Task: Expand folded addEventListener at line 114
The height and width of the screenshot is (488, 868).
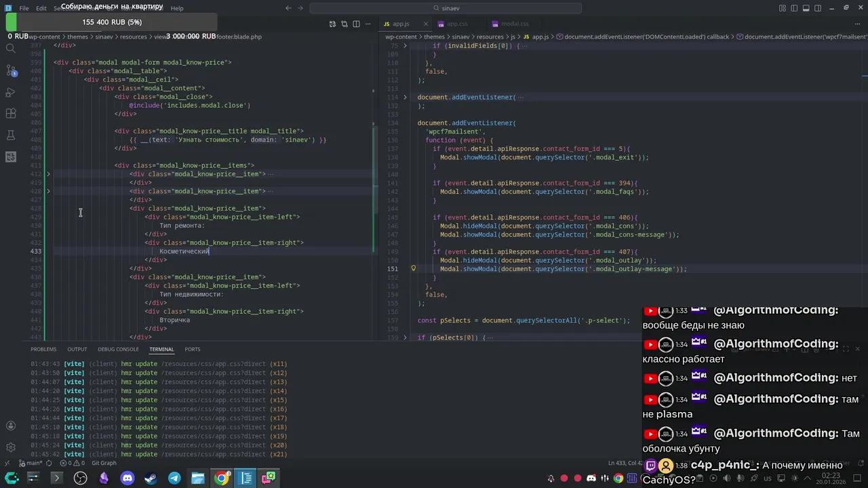Action: click(x=405, y=97)
